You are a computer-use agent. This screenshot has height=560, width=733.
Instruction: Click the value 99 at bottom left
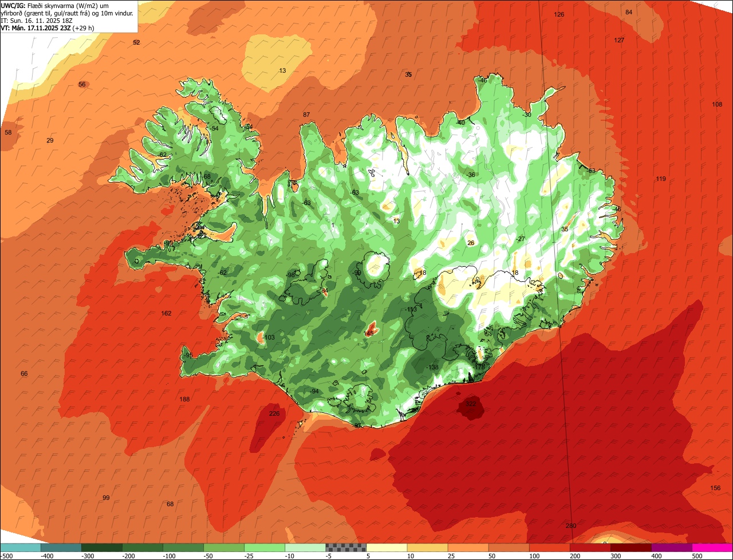coord(106,498)
